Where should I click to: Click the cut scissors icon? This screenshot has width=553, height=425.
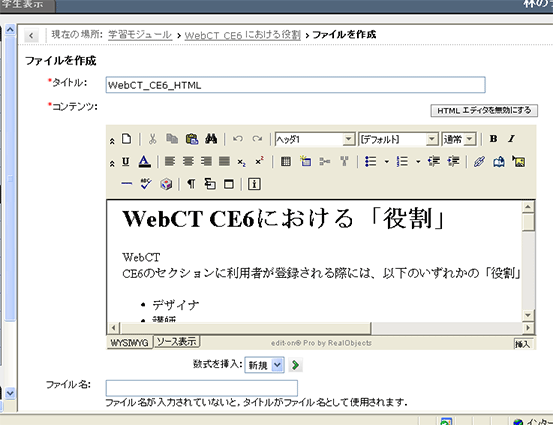152,139
